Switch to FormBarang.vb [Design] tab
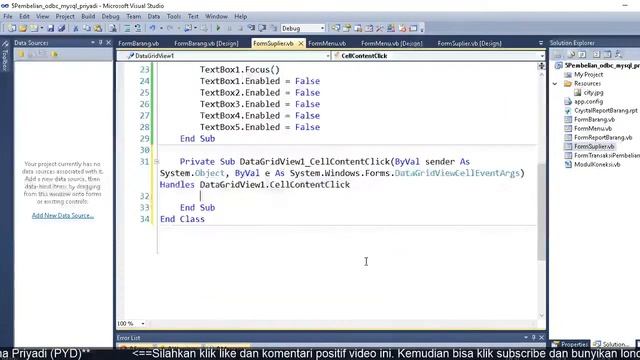Screen dimensions: 640x360 [206, 43]
